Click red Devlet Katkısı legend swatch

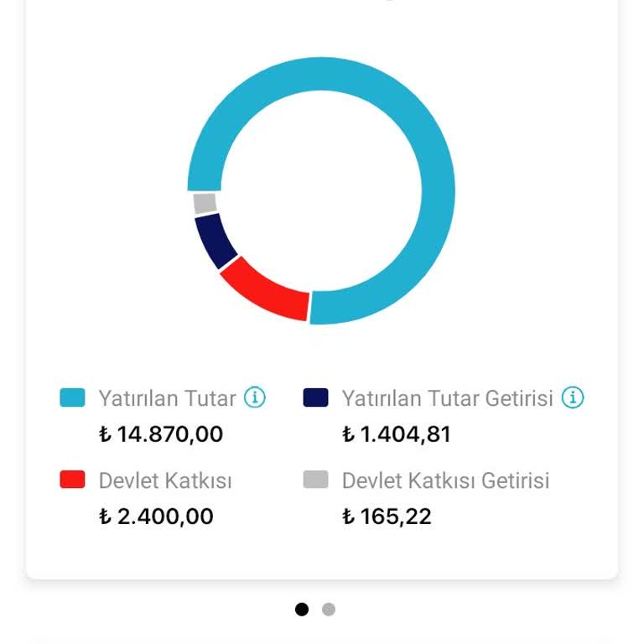tap(73, 480)
